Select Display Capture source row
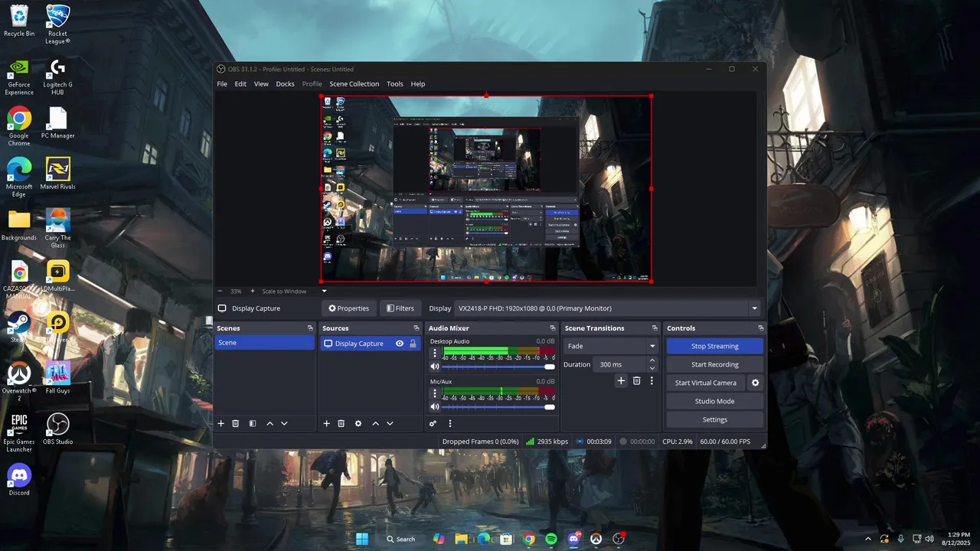Viewport: 980px width, 551px height. pyautogui.click(x=371, y=344)
